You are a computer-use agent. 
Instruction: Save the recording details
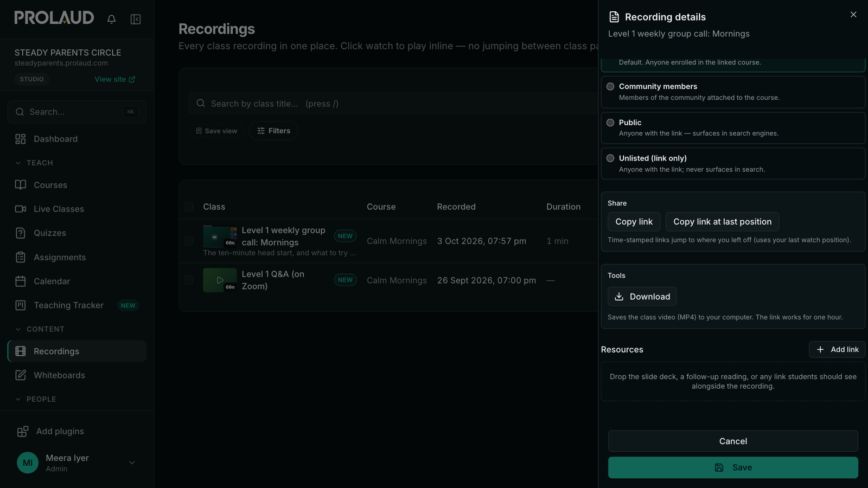[x=733, y=467]
